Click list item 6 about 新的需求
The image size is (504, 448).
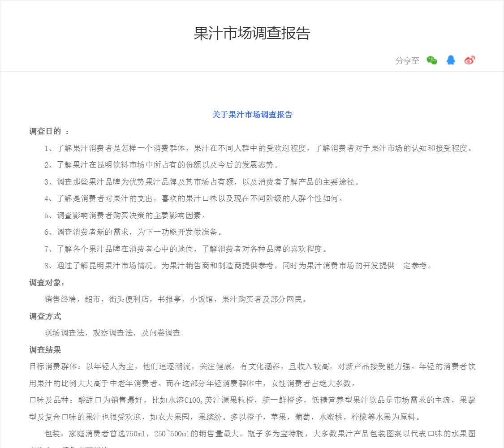click(x=134, y=232)
